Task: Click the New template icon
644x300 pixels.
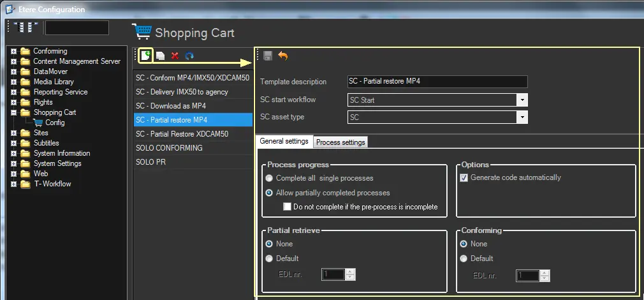Action: 146,56
